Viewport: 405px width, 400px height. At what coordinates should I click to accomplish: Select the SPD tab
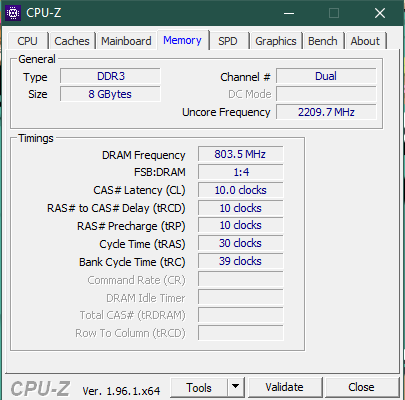[228, 41]
